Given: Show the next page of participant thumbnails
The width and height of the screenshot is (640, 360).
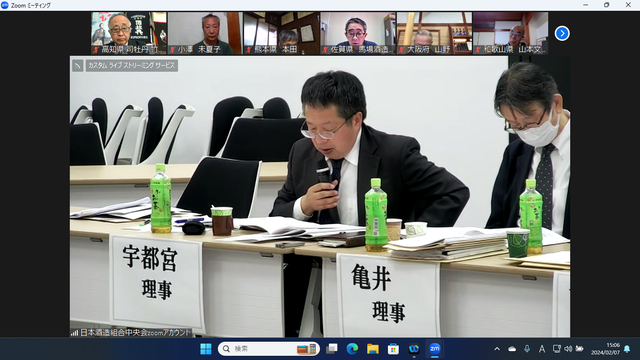Looking at the screenshot, I should coord(562,33).
